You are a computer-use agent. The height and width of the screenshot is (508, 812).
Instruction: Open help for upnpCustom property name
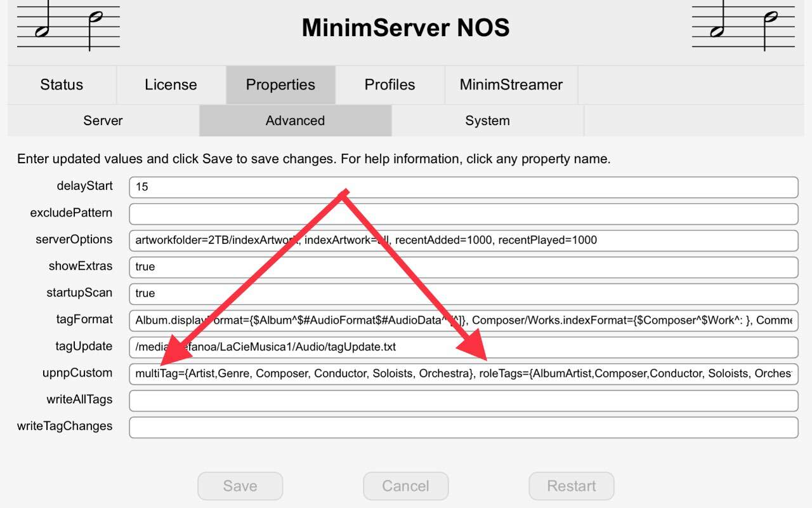click(77, 373)
